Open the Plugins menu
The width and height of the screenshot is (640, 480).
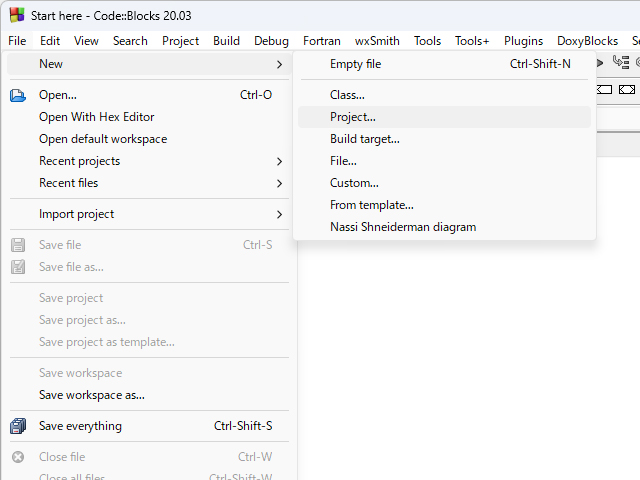coord(523,41)
